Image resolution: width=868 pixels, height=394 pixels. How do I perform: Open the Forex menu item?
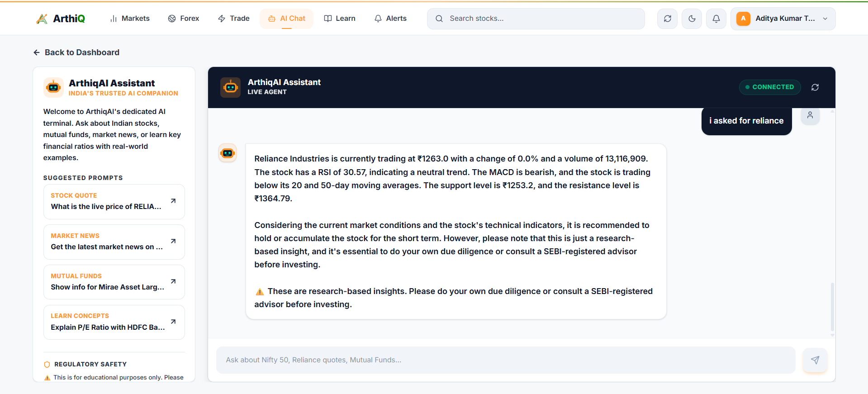coord(184,19)
